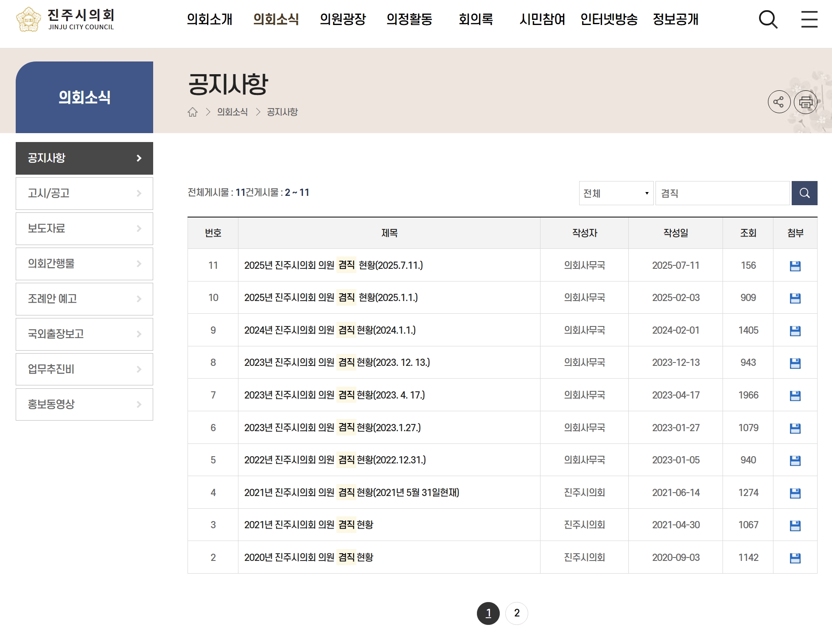The width and height of the screenshot is (832, 644).
Task: Click the share icon button
Action: [x=779, y=102]
